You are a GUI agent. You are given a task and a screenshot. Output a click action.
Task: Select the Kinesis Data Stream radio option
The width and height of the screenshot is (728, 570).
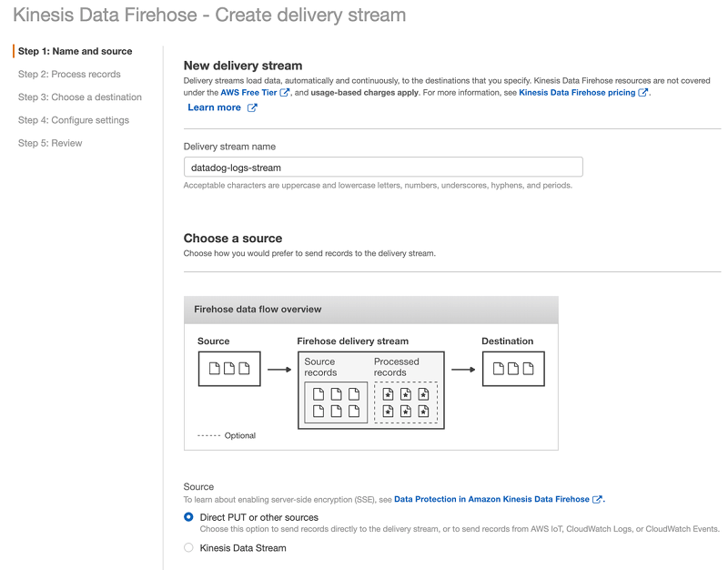tap(188, 548)
